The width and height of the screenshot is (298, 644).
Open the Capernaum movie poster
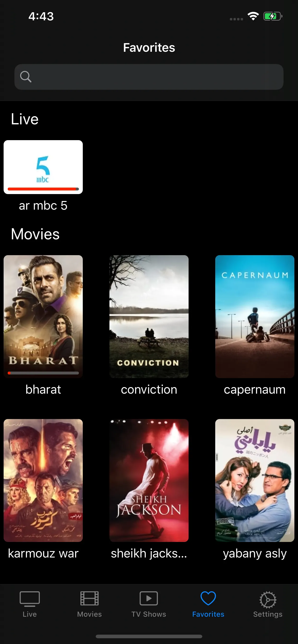(255, 316)
